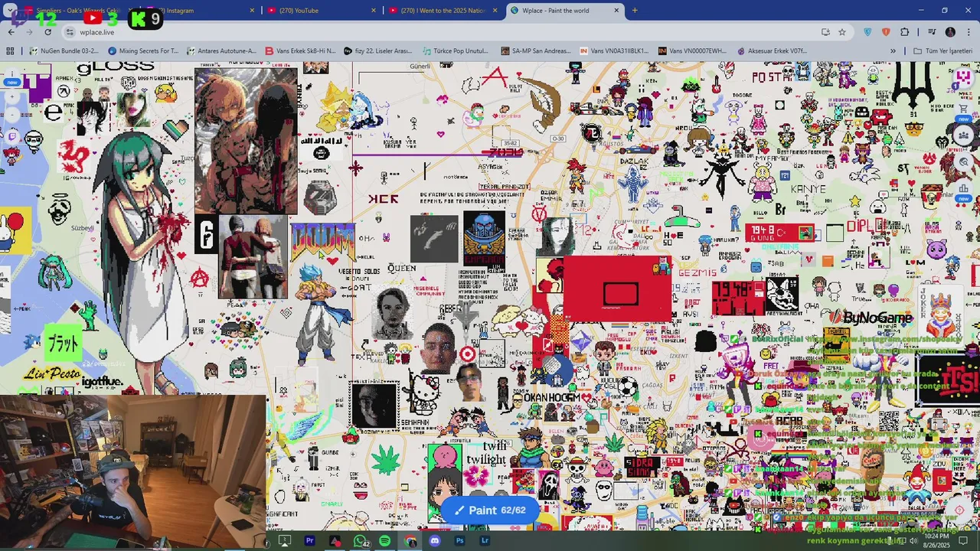This screenshot has width=980, height=551.
Task: Open Vans VN0A31IIBLK1 bookmark
Action: click(x=614, y=51)
